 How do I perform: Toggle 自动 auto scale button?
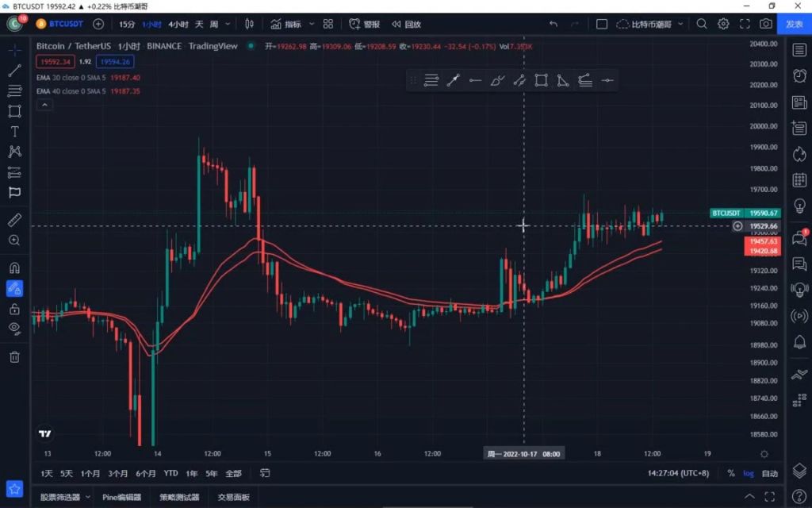click(770, 473)
